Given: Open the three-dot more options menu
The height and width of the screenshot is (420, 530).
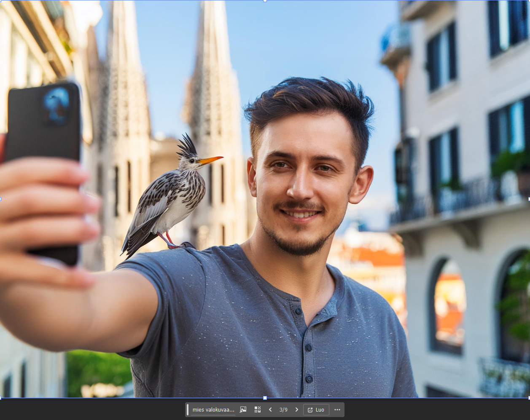Looking at the screenshot, I should pyautogui.click(x=337, y=409).
